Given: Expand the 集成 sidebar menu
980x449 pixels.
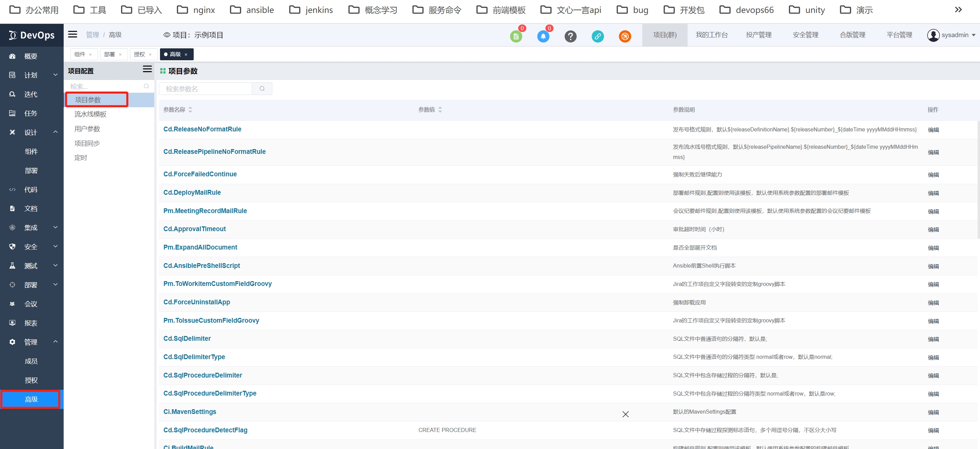Looking at the screenshot, I should [32, 227].
